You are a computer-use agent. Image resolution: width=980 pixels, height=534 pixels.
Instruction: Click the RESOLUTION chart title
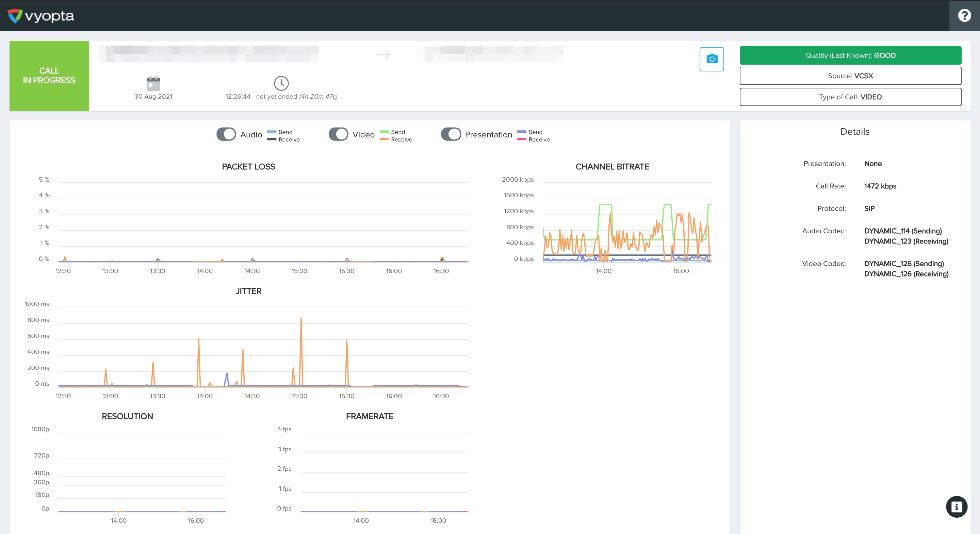pos(127,416)
